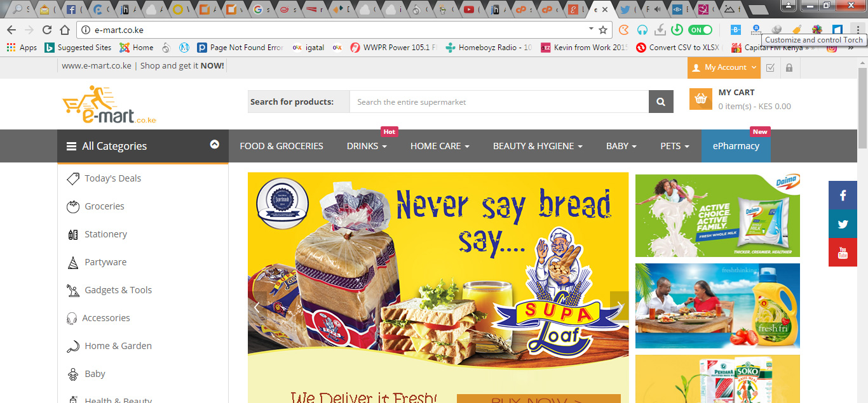The image size is (868, 403).
Task: Open the Twitter social sidebar icon
Action: (843, 223)
